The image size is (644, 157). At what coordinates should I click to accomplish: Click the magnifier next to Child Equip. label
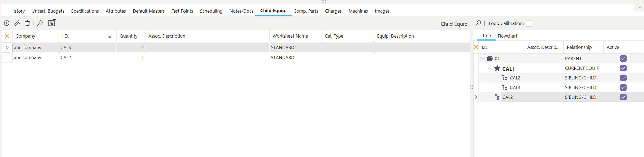[478, 23]
